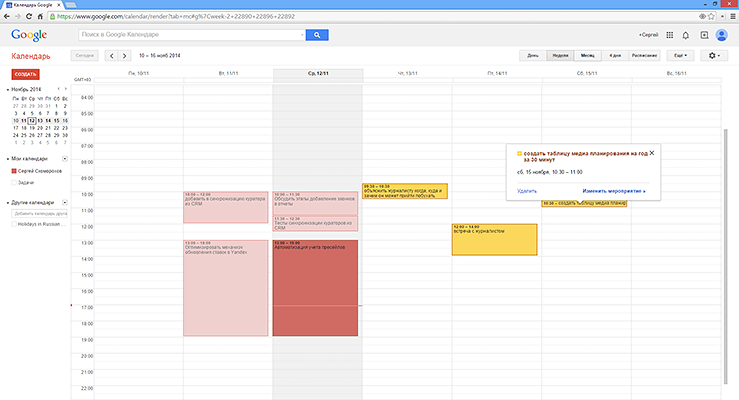This screenshot has height=400, width=739.
Task: Click Удалить link in popup
Action: 526,191
